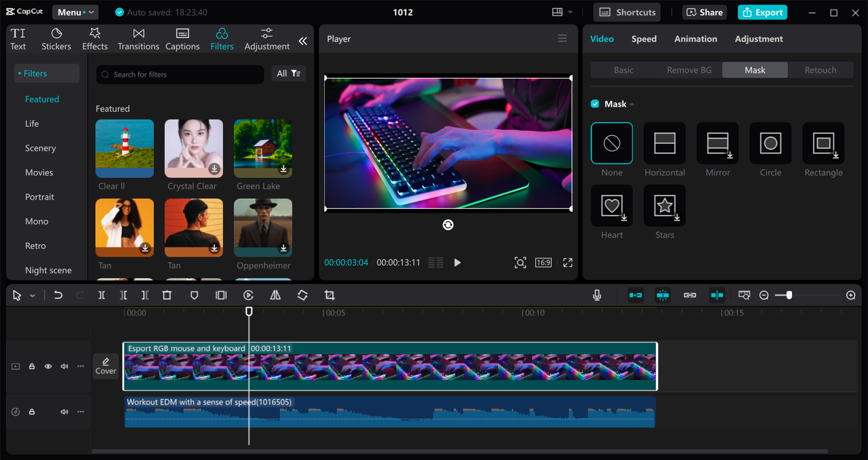Click the Mirror flip tool icon
The width and height of the screenshot is (868, 460).
click(275, 295)
